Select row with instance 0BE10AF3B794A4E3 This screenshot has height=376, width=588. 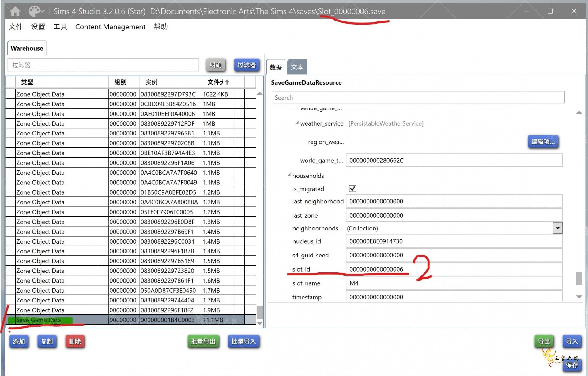point(131,153)
